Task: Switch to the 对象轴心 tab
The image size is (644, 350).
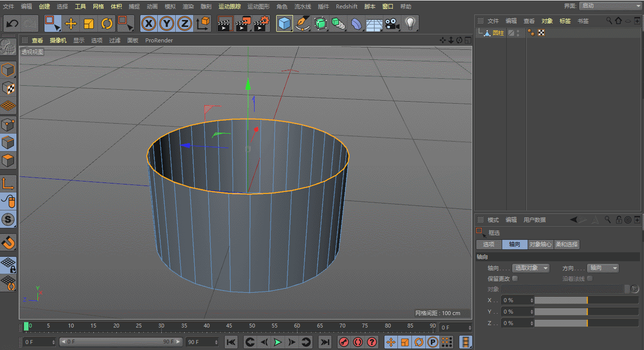Action: tap(541, 244)
